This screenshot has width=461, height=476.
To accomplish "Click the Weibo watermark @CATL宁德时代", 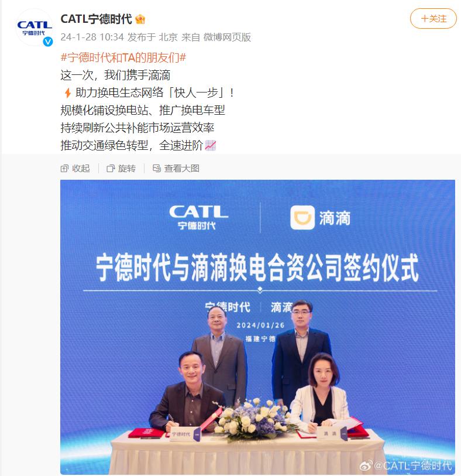I will pyautogui.click(x=406, y=465).
